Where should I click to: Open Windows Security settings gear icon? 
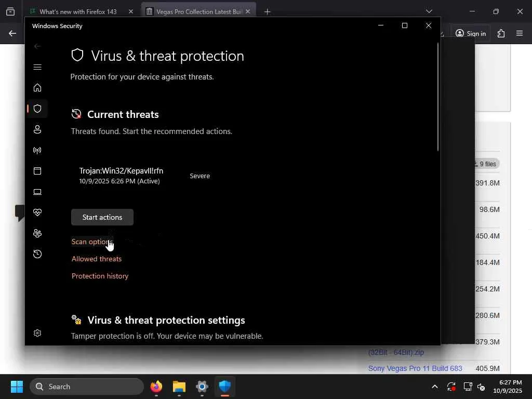tap(37, 333)
